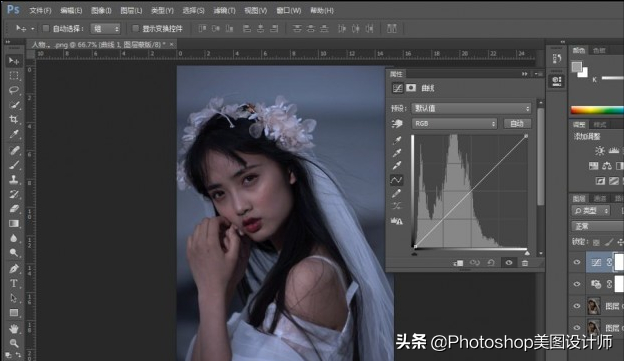Select the Move tool in the toolbox
Viewport: 624px width, 361px height.
click(x=14, y=61)
